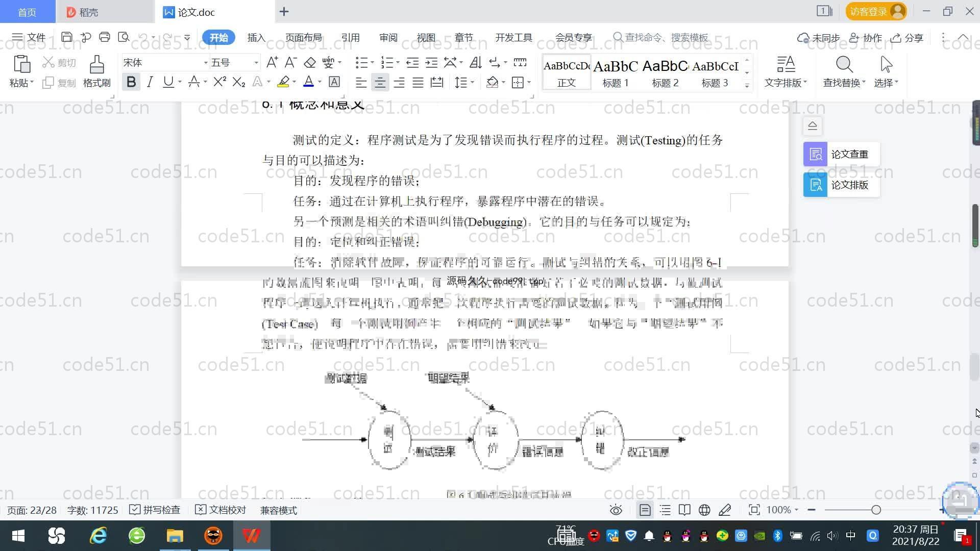Image resolution: width=980 pixels, height=551 pixels.
Task: Open the 文件 menu
Action: (x=29, y=37)
